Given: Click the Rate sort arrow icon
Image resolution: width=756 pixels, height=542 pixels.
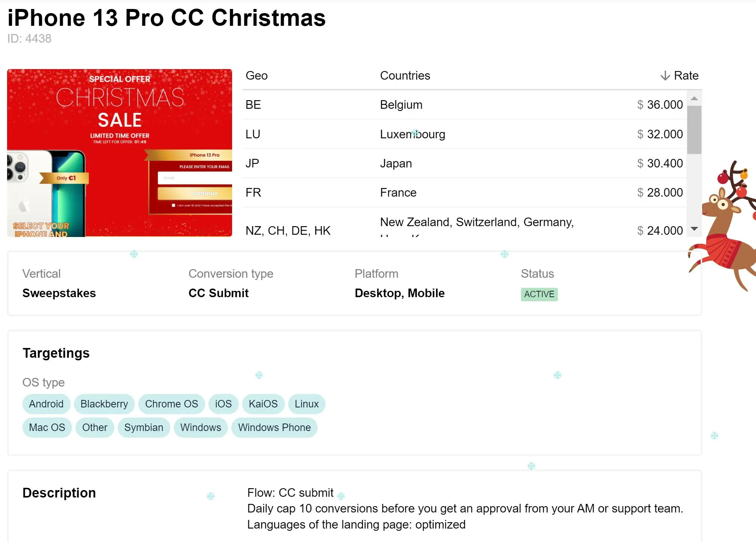Looking at the screenshot, I should point(665,76).
